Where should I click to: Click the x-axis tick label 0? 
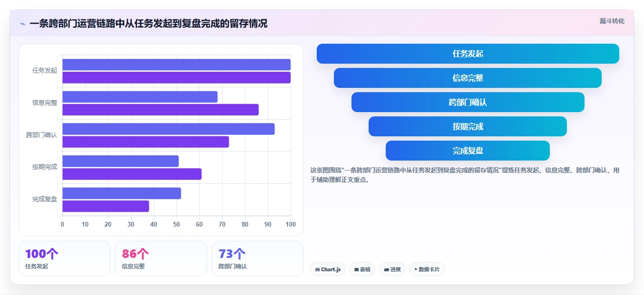[x=62, y=224]
